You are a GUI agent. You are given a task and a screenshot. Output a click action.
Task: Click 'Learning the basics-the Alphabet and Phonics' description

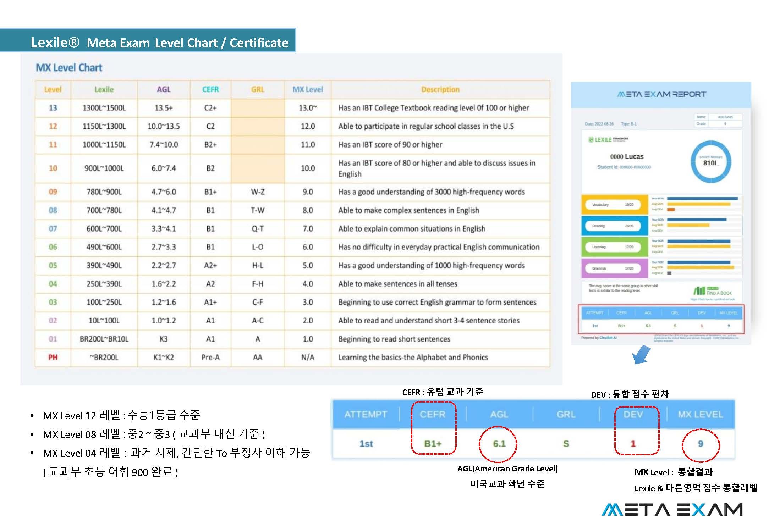(x=413, y=358)
